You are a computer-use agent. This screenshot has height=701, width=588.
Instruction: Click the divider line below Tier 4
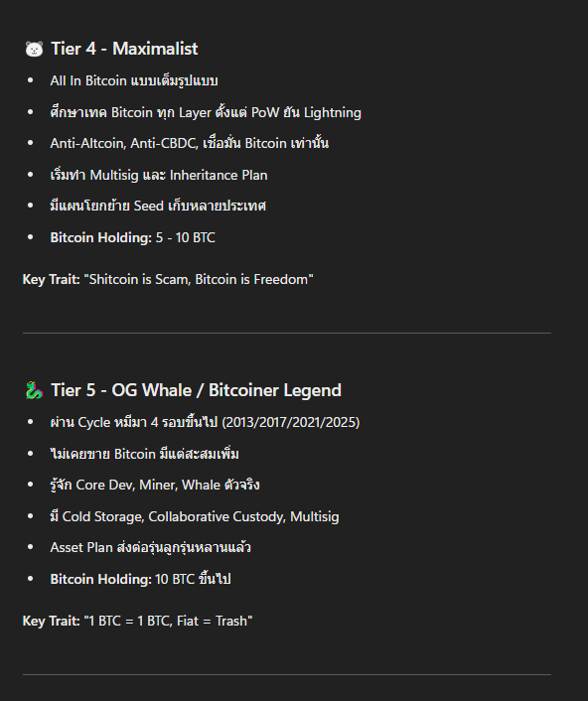click(x=287, y=333)
